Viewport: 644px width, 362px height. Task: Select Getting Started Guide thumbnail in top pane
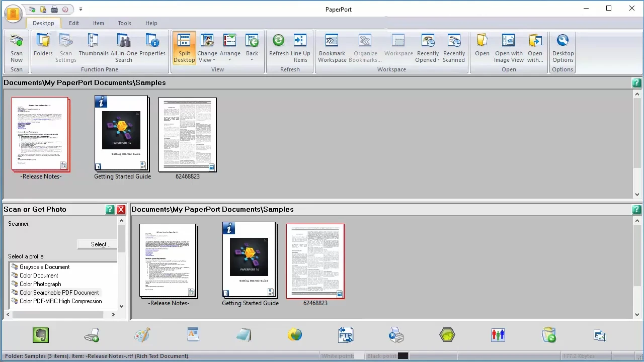pyautogui.click(x=122, y=134)
